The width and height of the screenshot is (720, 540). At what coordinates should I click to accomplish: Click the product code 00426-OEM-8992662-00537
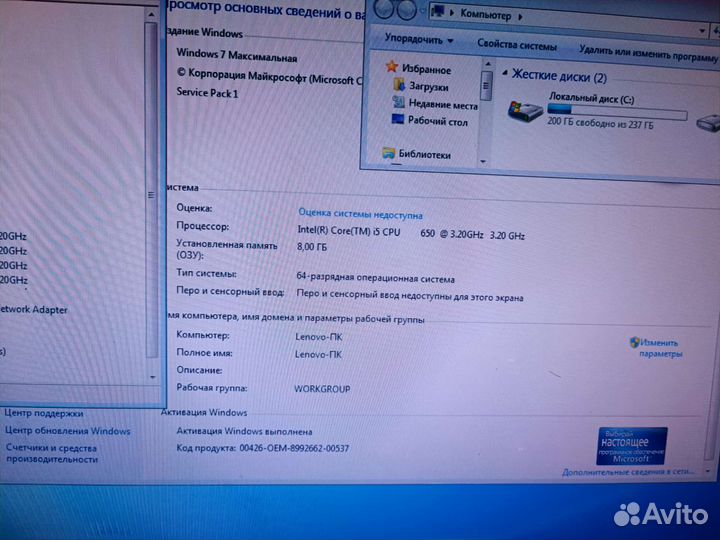pyautogui.click(x=294, y=448)
